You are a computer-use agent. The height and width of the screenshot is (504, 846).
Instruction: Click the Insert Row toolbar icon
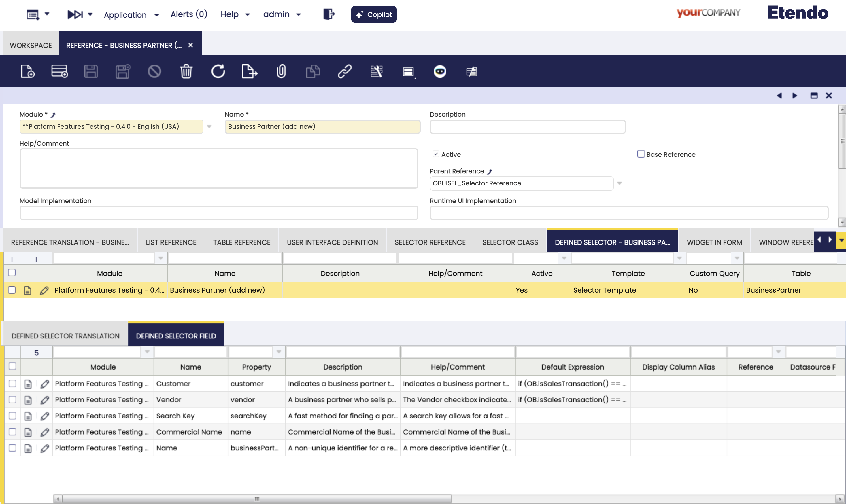[x=59, y=71]
